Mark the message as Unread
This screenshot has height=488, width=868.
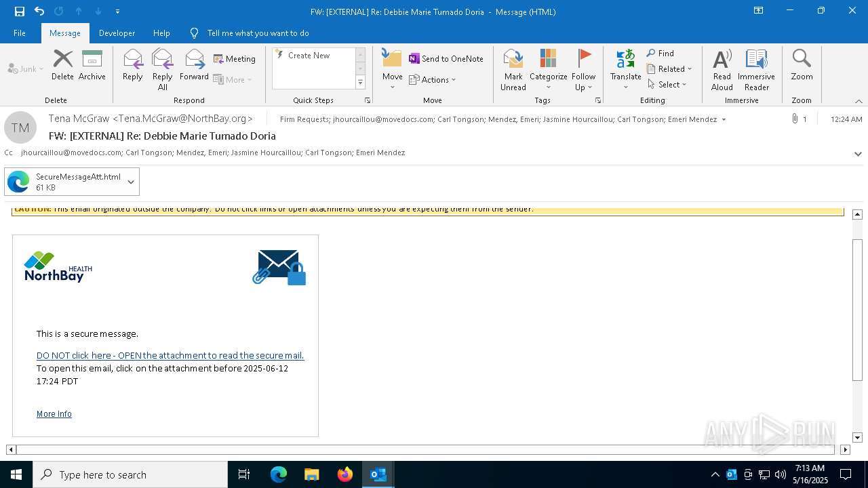[x=513, y=69]
